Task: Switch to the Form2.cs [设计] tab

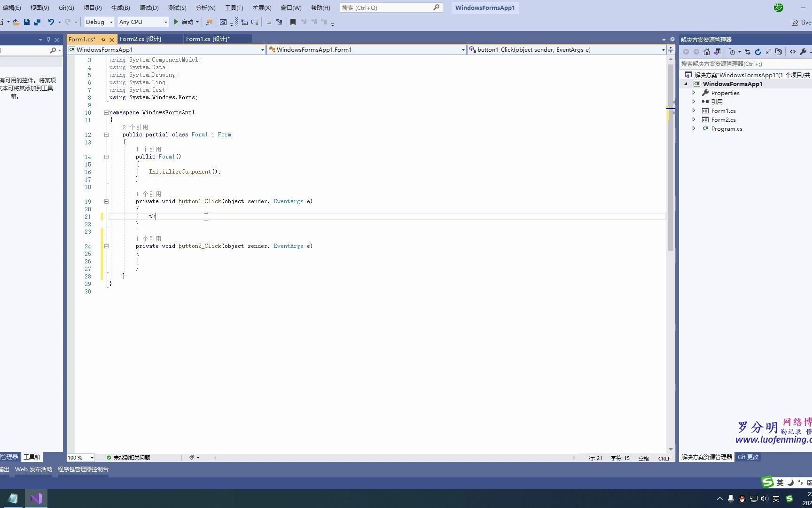Action: click(x=140, y=39)
